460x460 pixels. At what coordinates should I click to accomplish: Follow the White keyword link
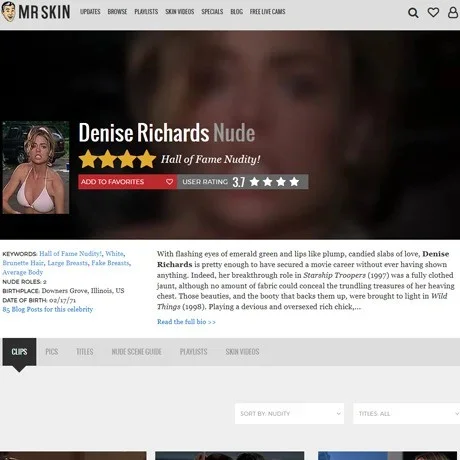(114, 254)
